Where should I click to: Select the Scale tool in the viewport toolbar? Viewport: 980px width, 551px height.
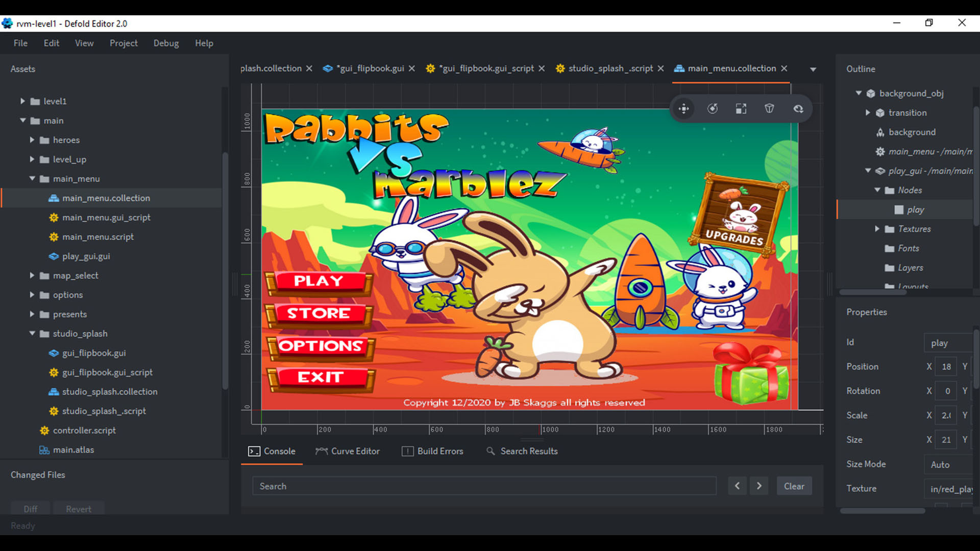[x=741, y=108]
